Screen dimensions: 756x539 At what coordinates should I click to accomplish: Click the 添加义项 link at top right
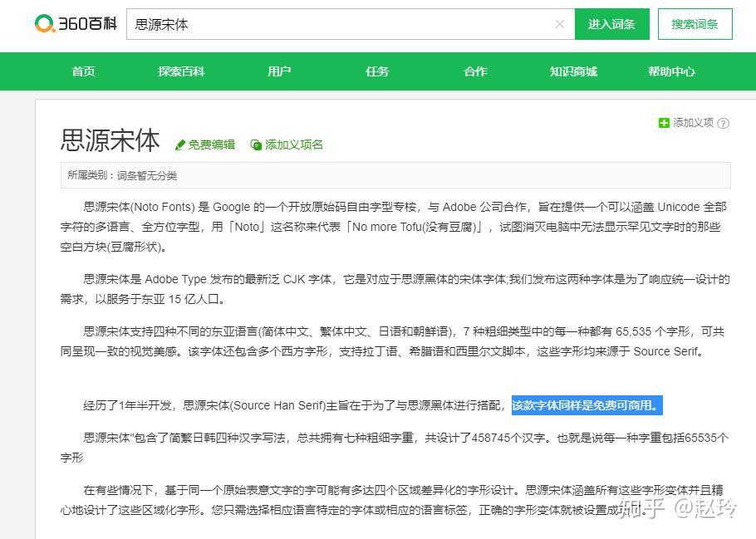(694, 123)
